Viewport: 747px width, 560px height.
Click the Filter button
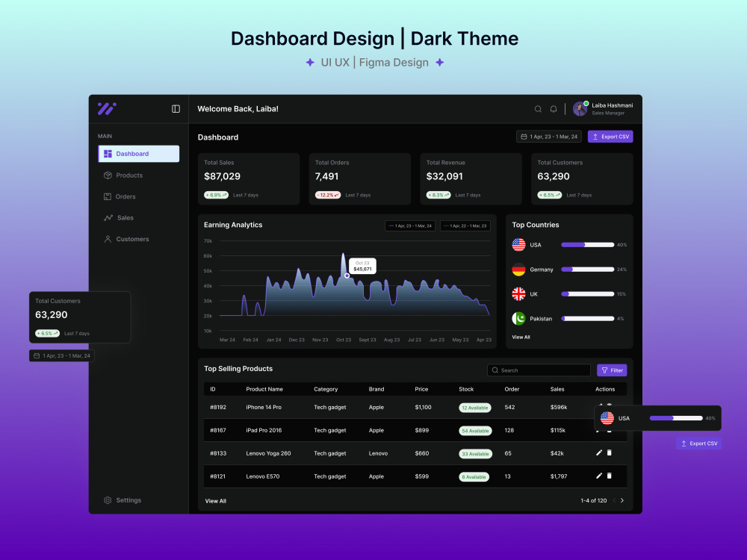coord(612,370)
